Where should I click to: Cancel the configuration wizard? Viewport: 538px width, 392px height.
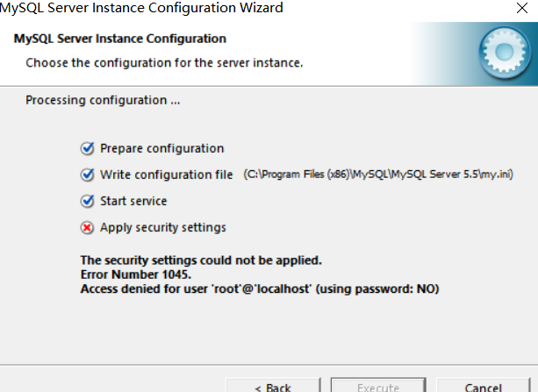(483, 386)
